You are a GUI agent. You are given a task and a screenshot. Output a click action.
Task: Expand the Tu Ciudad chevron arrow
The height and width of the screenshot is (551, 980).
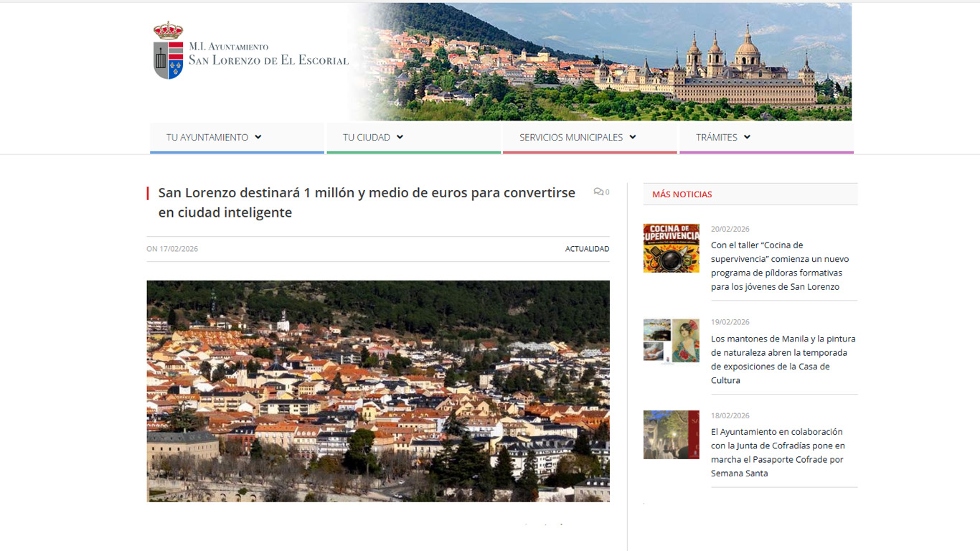pyautogui.click(x=400, y=137)
